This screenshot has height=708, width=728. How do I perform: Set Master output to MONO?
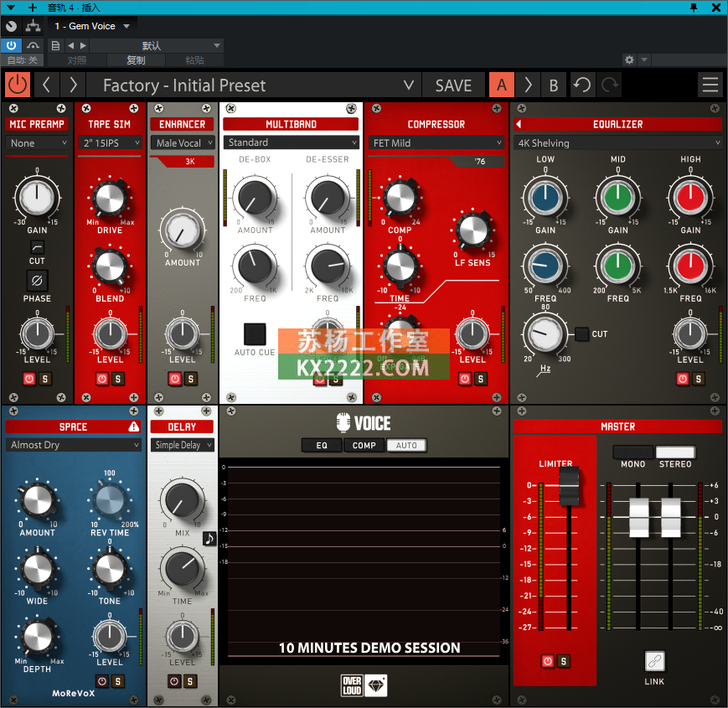click(x=633, y=452)
